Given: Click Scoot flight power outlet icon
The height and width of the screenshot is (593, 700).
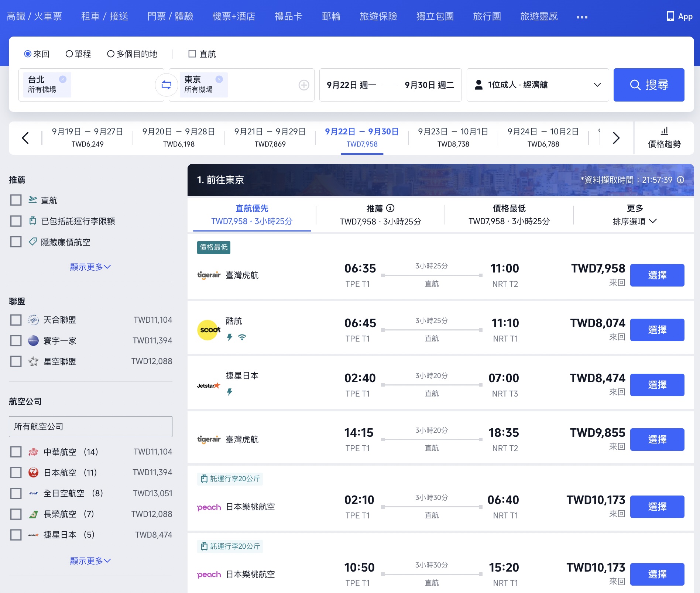Looking at the screenshot, I should [x=230, y=337].
